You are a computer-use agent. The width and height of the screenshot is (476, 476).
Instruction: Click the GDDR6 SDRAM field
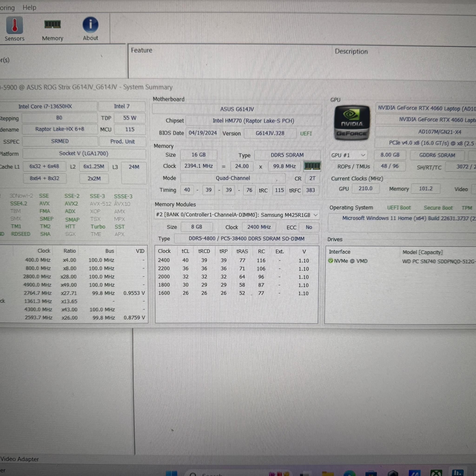pos(437,155)
